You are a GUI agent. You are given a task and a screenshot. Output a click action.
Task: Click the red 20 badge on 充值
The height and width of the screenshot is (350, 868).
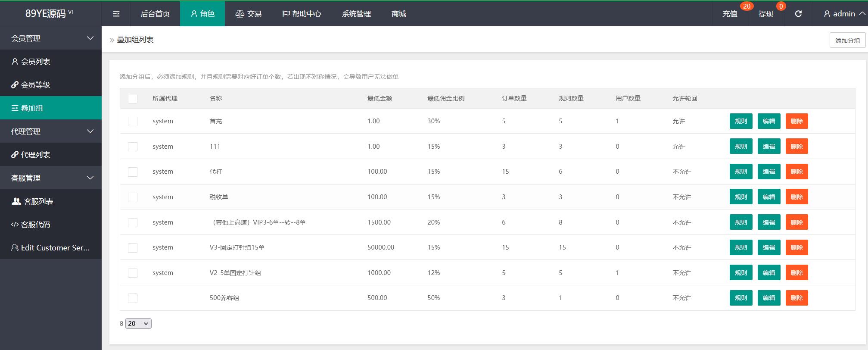coord(747,6)
